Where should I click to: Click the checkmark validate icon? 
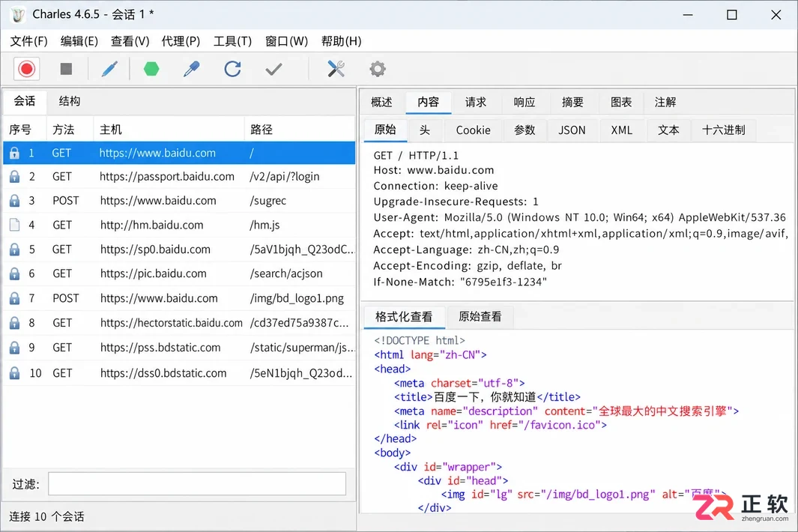(x=273, y=69)
